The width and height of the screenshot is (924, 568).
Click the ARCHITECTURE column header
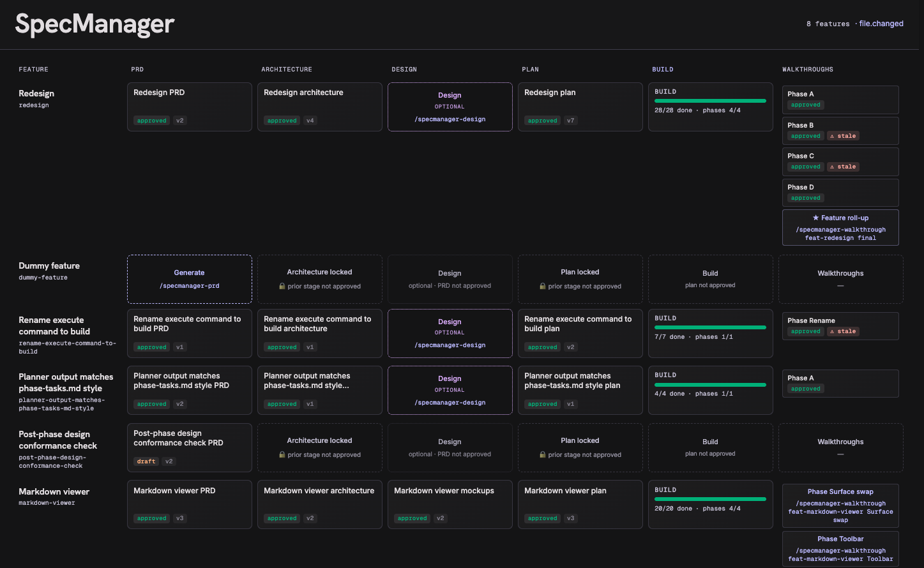pos(287,69)
